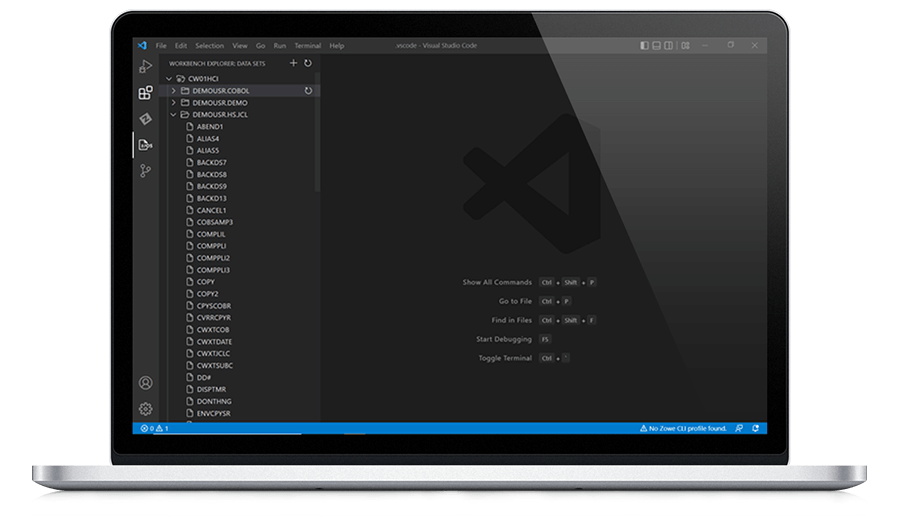Viewport: 900px width, 516px height.
Task: Collapse the CW01HCI host node
Action: tap(170, 78)
